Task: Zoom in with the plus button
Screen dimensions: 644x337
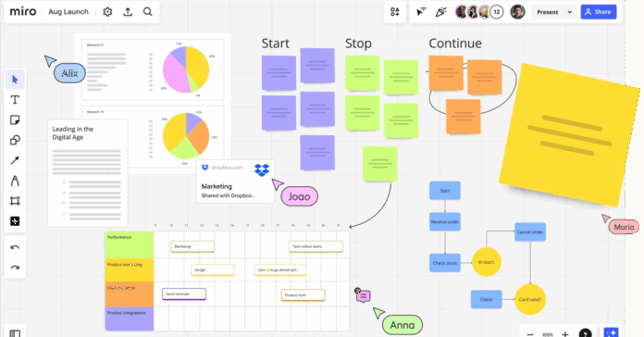Action: (565, 333)
